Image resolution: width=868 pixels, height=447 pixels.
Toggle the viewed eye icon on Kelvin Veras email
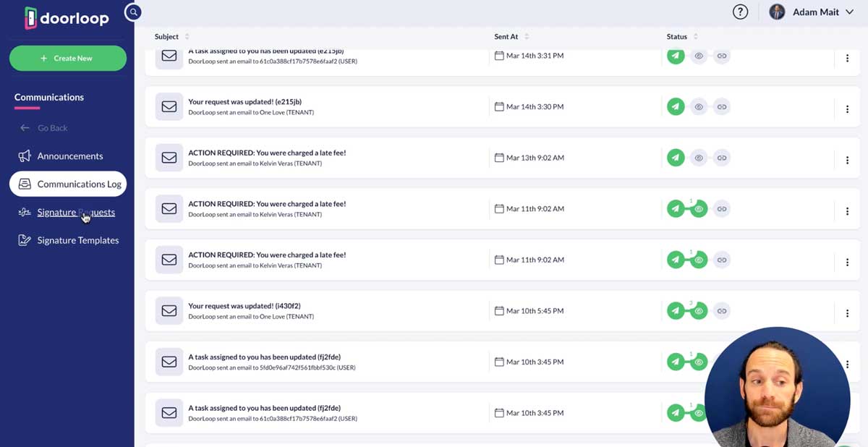coord(698,208)
